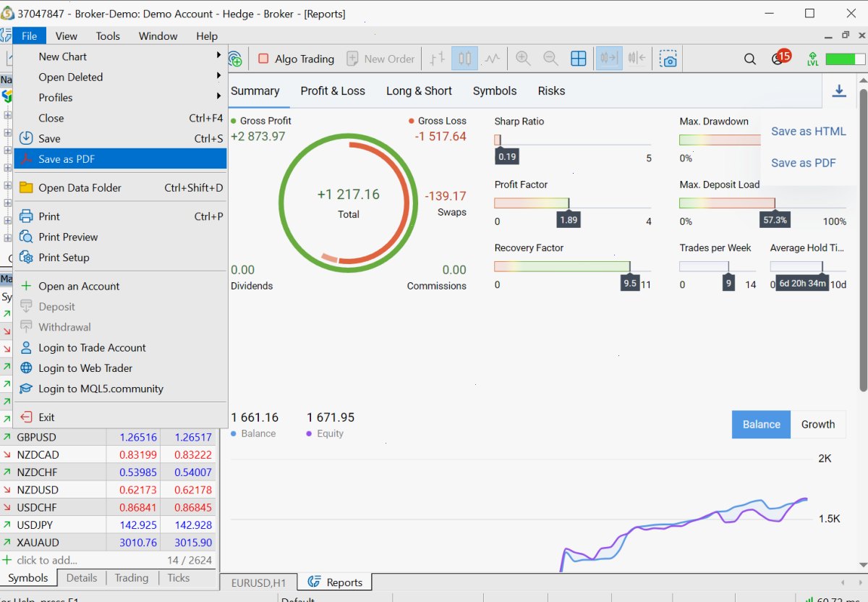
Task: Toggle the chart shift icon
Action: [x=637, y=59]
